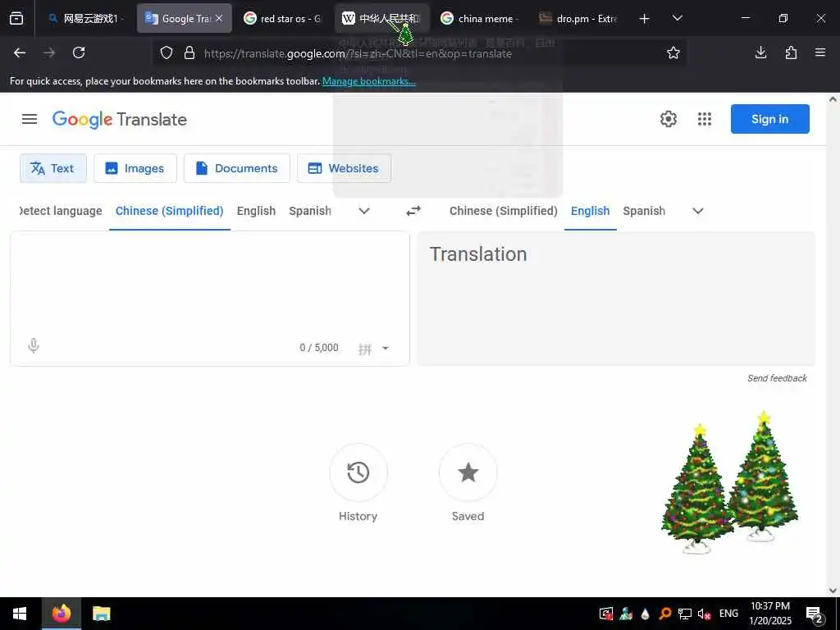The width and height of the screenshot is (840, 630).
Task: Select Detect language as source
Action: (61, 211)
